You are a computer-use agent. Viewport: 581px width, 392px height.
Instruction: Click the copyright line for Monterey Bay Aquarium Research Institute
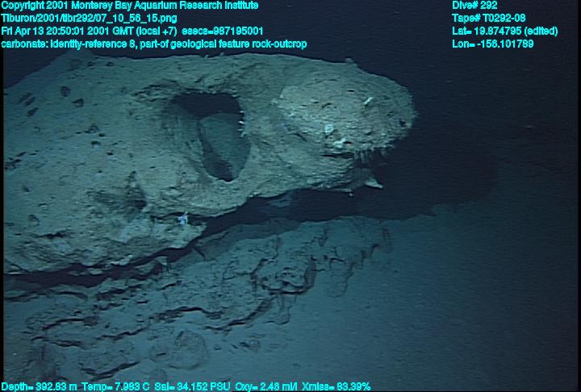pos(130,6)
